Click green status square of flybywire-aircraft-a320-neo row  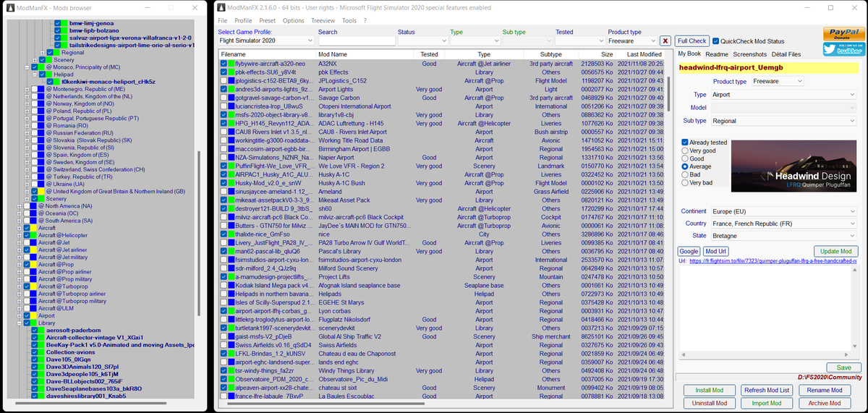pyautogui.click(x=231, y=64)
